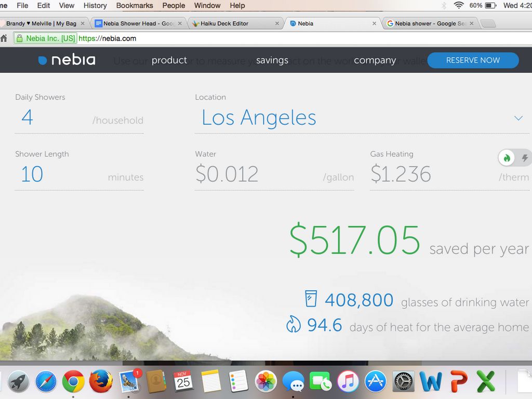Image resolution: width=532 pixels, height=399 pixels.
Task: Open the Bookmarks menu
Action: point(135,5)
